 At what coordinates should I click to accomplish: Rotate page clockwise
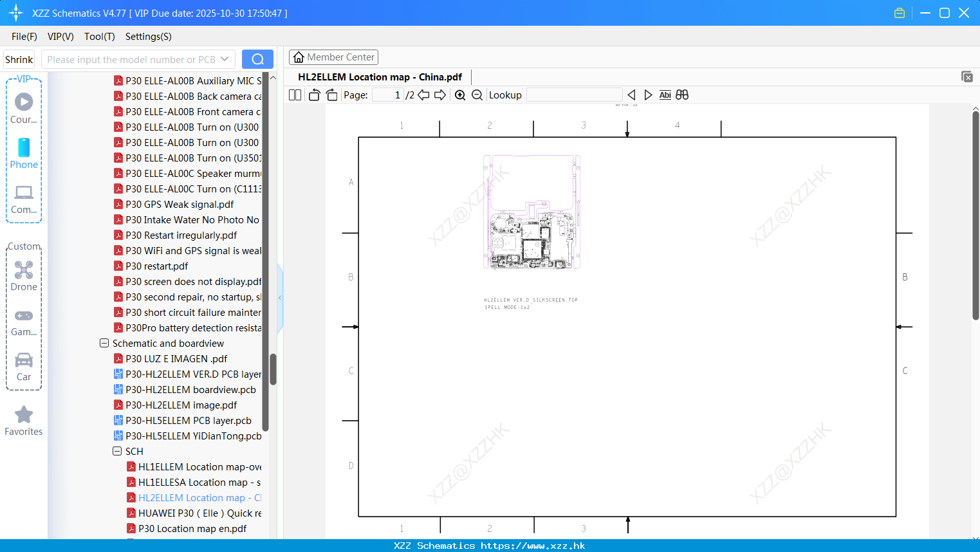[x=331, y=95]
